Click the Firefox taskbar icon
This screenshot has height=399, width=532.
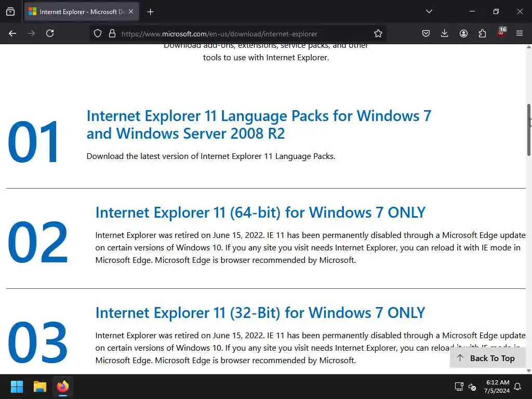63,387
